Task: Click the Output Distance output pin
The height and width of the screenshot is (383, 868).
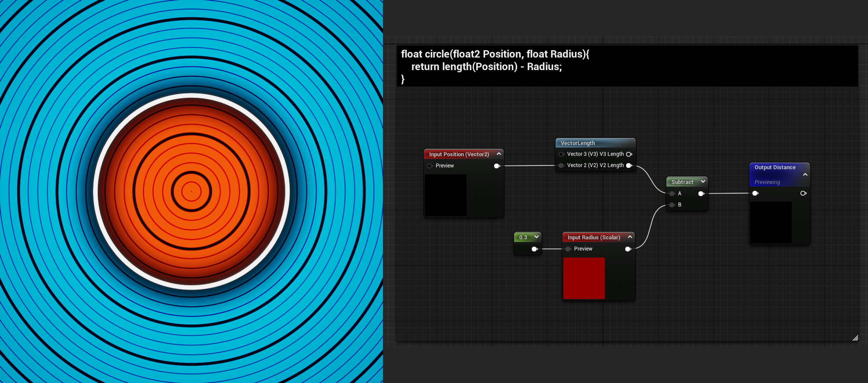Action: (803, 194)
